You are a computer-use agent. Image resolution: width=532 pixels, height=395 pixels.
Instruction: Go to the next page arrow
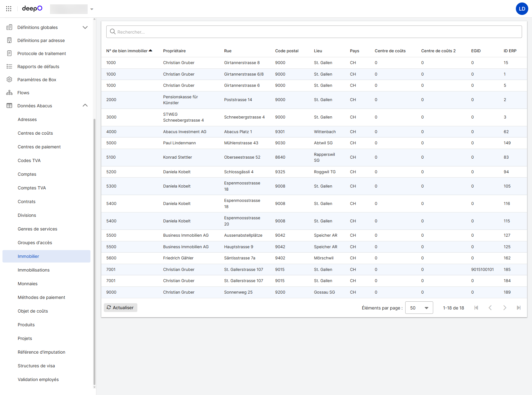505,308
